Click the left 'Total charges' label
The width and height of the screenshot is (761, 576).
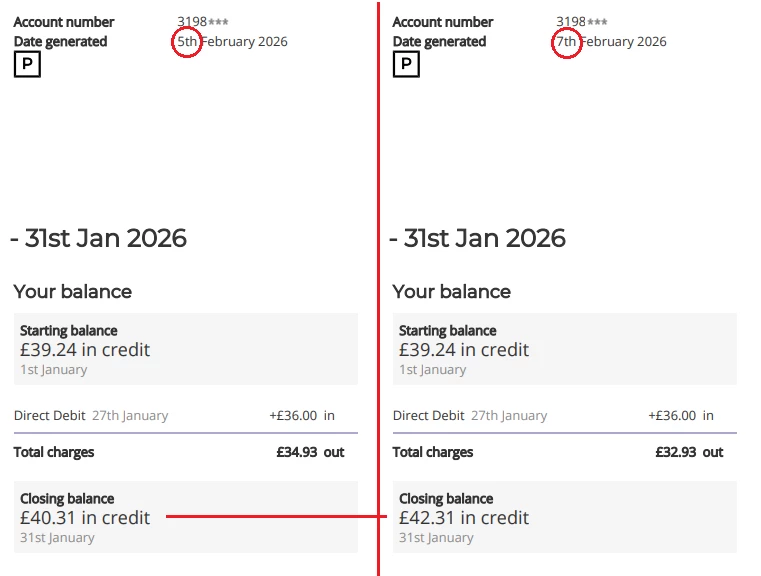point(54,452)
